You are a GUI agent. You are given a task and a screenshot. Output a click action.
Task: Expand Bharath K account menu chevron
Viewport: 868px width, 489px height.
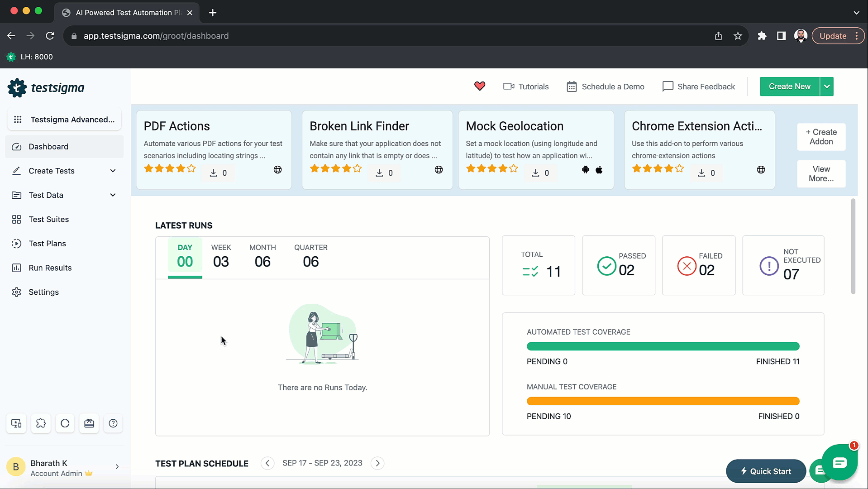point(117,467)
